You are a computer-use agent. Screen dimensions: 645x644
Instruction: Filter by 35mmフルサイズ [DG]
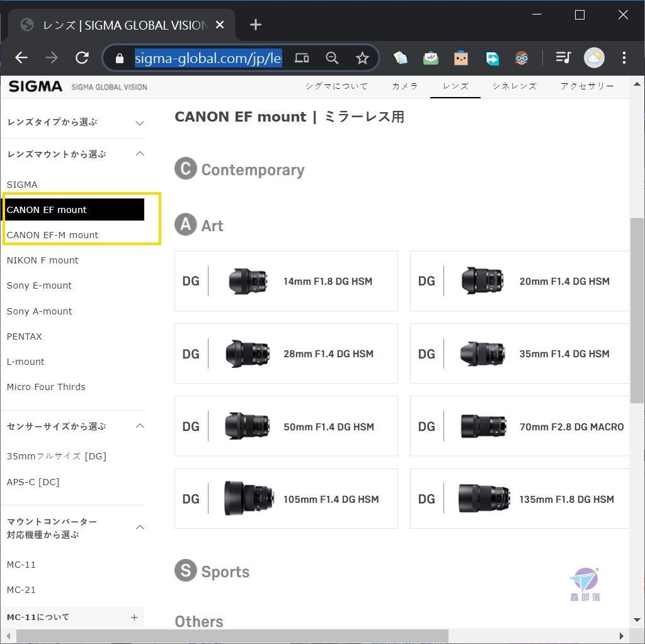click(56, 456)
